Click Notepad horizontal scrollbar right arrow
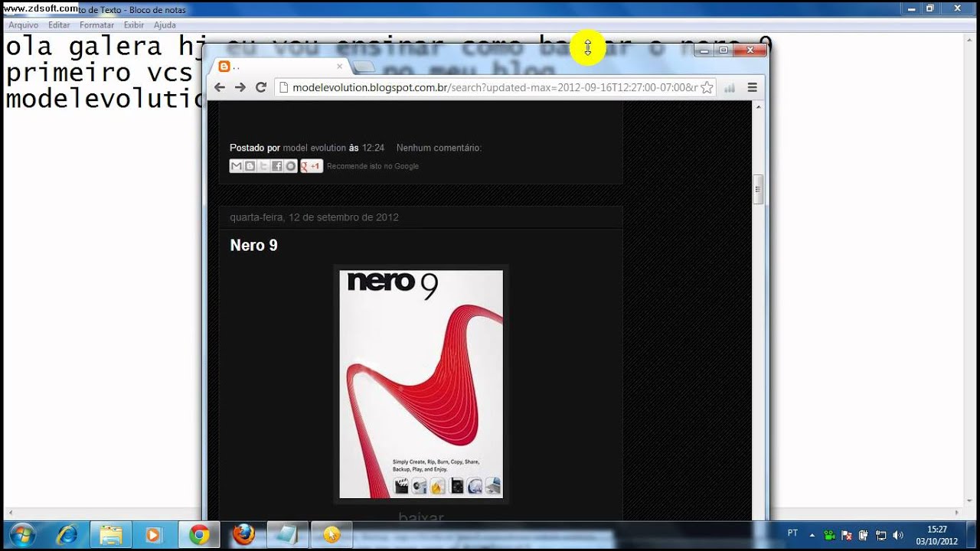This screenshot has height=551, width=980. coord(957,512)
